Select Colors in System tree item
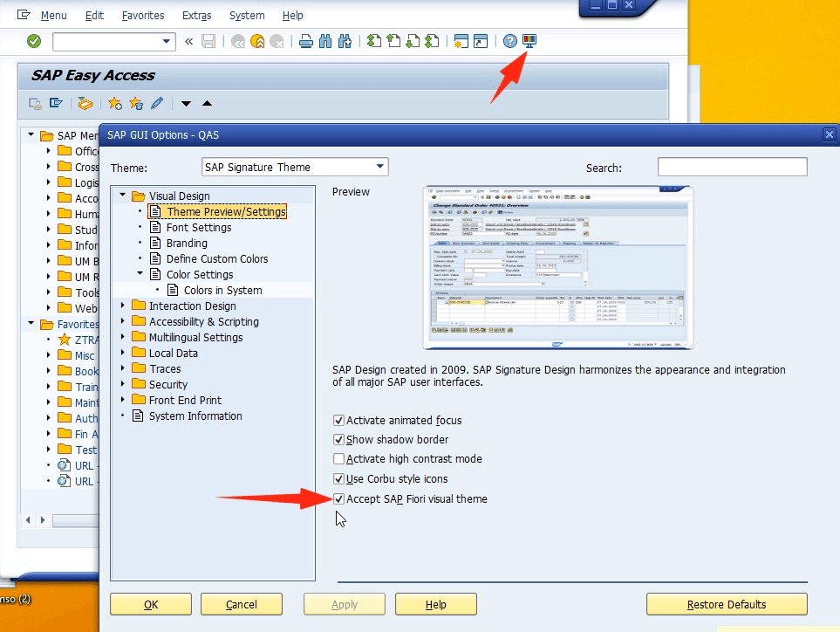The height and width of the screenshot is (632, 840). click(222, 290)
